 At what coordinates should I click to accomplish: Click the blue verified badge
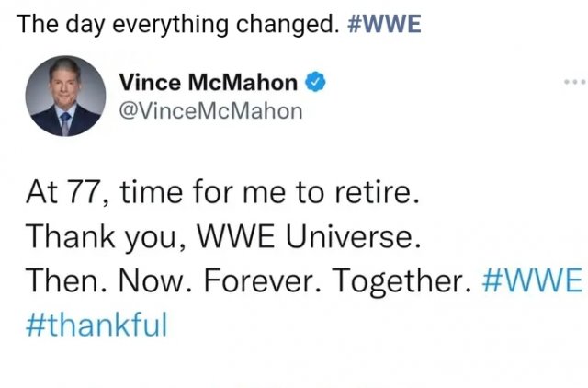[x=313, y=84]
